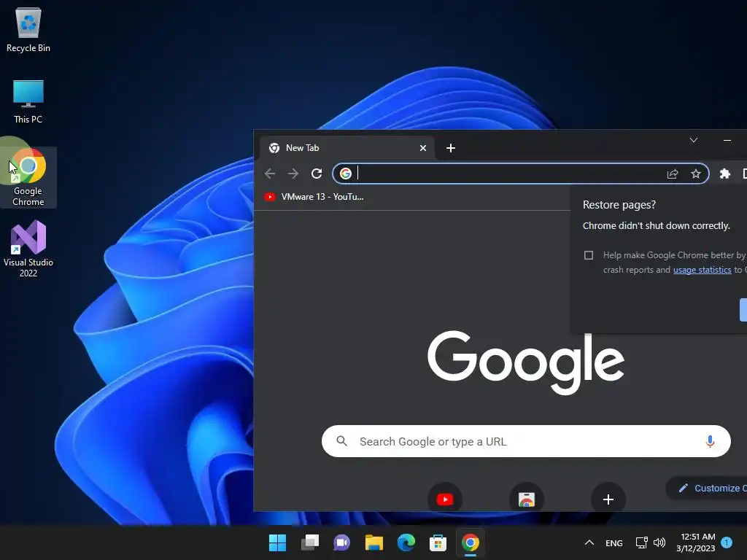Image resolution: width=747 pixels, height=560 pixels.
Task: Minimize the Chrome window
Action: 727,140
